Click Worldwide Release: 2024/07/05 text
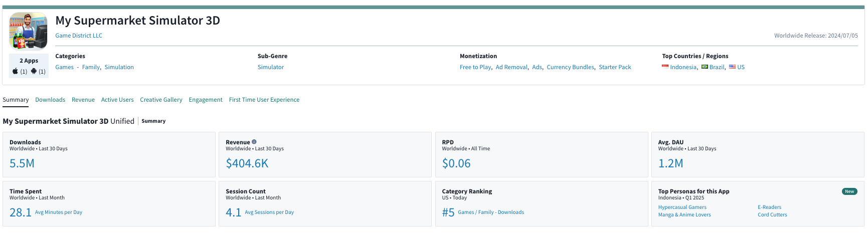The image size is (868, 236). pyautogui.click(x=816, y=36)
